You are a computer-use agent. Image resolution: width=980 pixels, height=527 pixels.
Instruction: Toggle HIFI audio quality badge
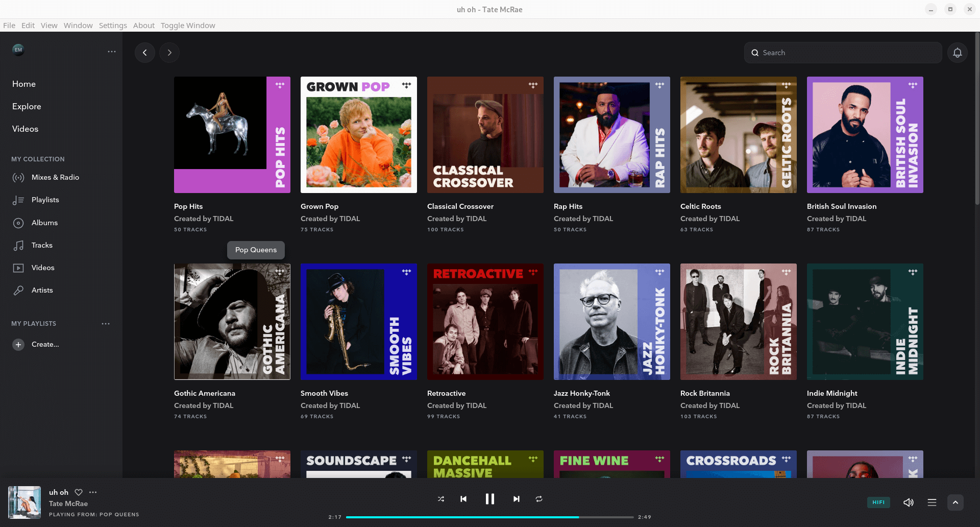[x=878, y=502]
